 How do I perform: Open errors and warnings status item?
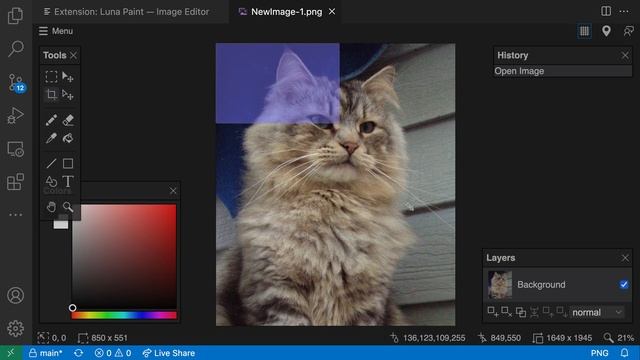(113, 353)
